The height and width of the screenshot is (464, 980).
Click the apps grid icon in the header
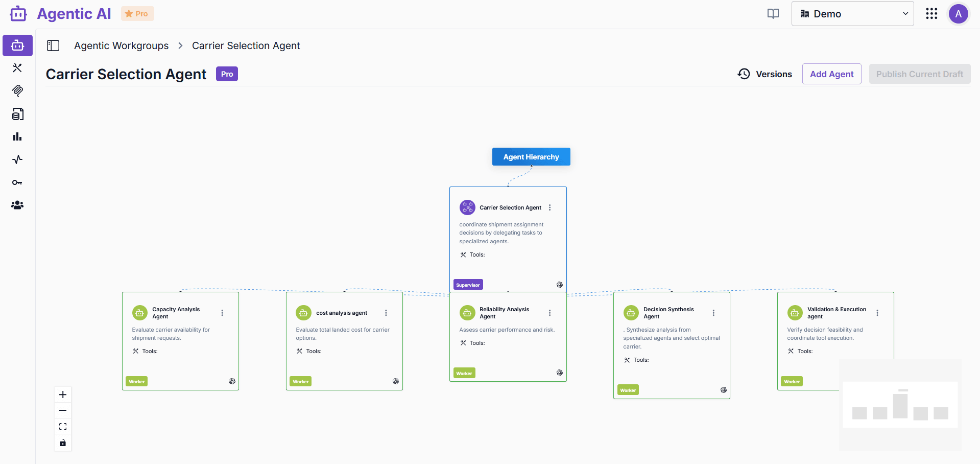(x=931, y=14)
